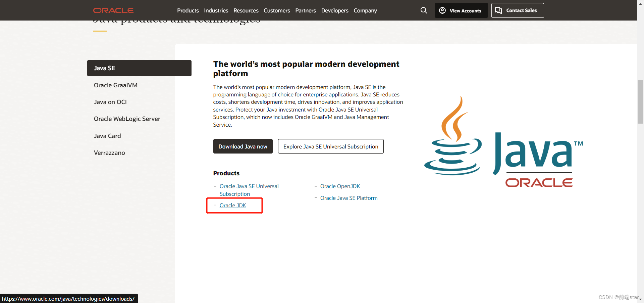This screenshot has width=644, height=303.
Task: Open the Company menu
Action: point(365,10)
